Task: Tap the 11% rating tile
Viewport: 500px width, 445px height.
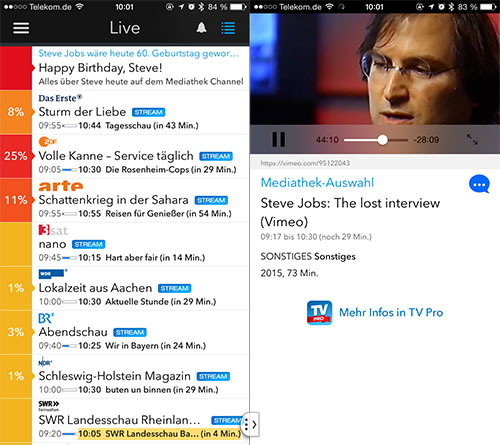Action: click(x=16, y=200)
